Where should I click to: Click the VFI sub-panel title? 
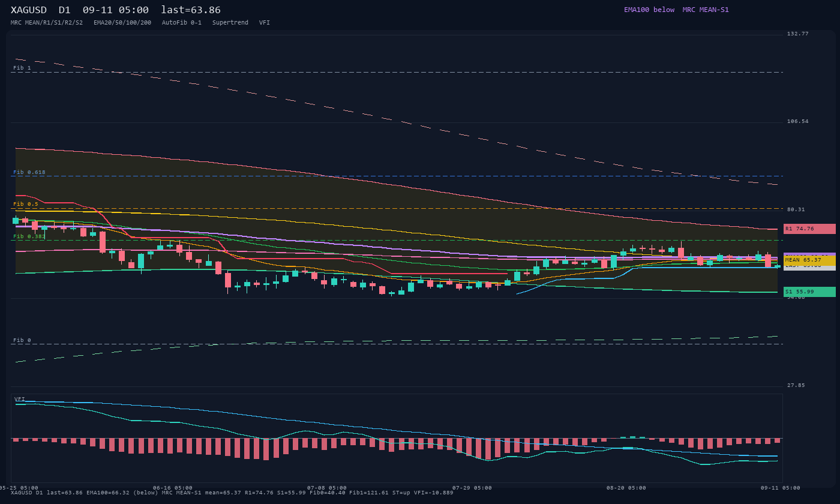pyautogui.click(x=20, y=399)
